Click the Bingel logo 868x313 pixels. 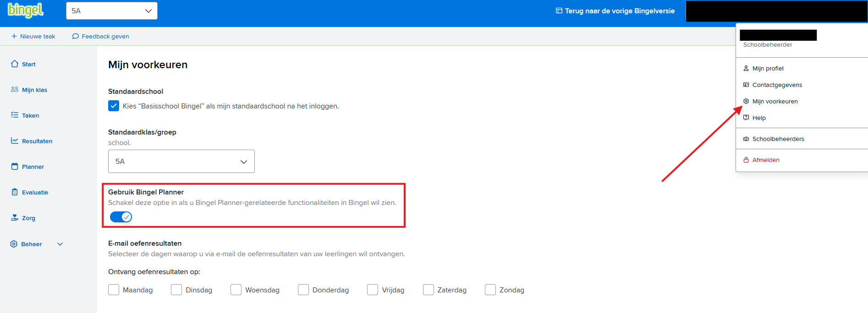26,10
